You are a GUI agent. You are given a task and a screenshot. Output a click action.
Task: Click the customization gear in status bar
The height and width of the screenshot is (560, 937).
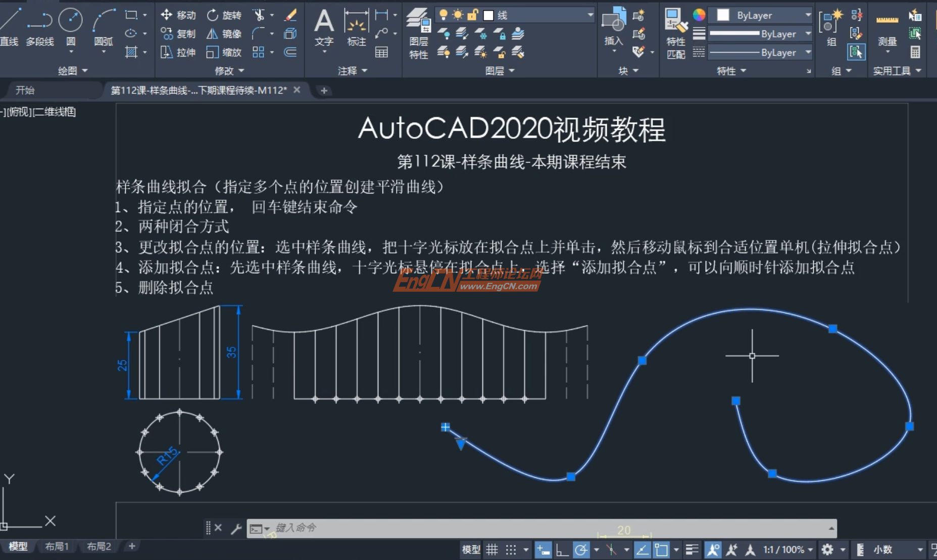[827, 549]
